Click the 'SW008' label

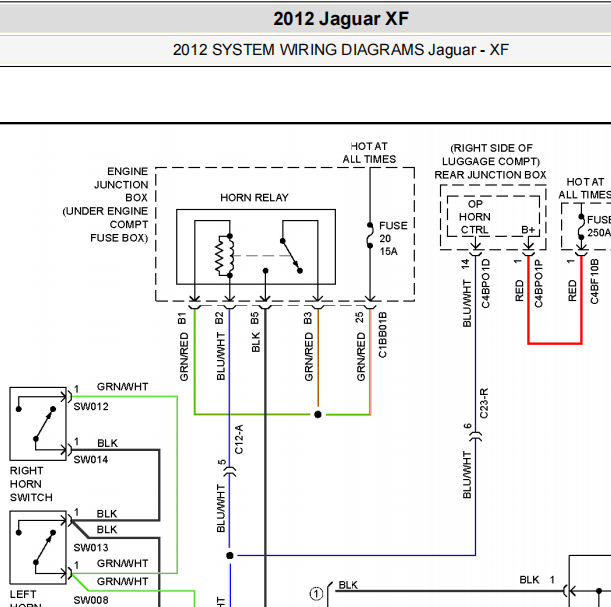pyautogui.click(x=91, y=600)
